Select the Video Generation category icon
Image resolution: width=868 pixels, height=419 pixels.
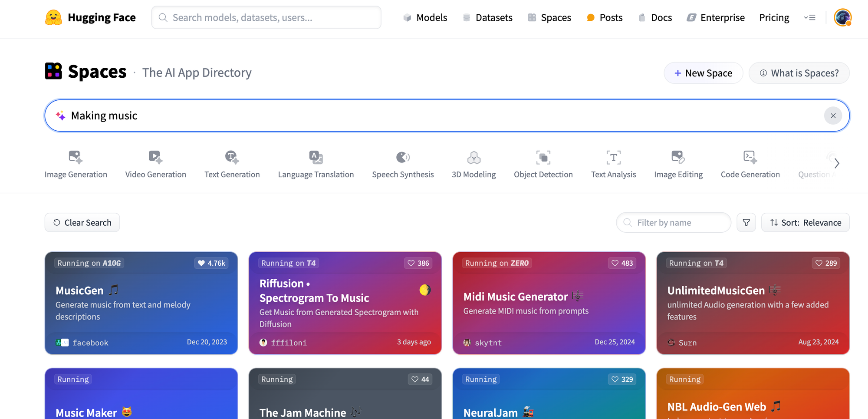(x=155, y=157)
